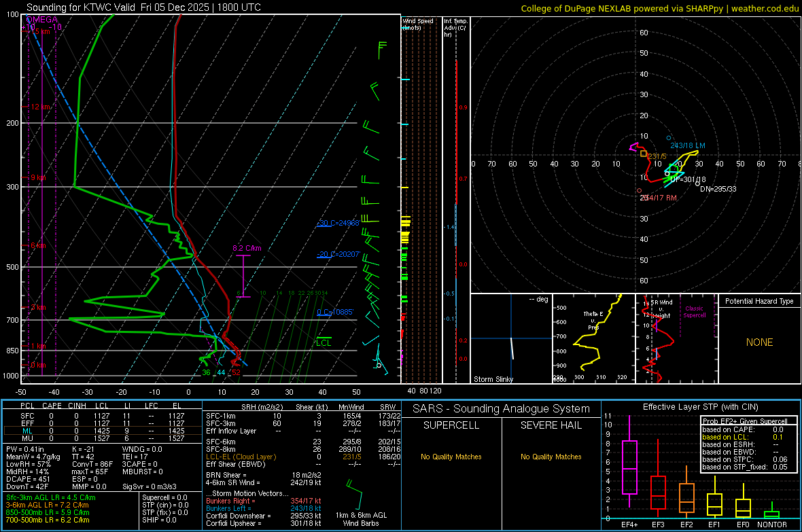
Task: Click the SigSvr = 0 m3/s3 value
Action: (150, 487)
